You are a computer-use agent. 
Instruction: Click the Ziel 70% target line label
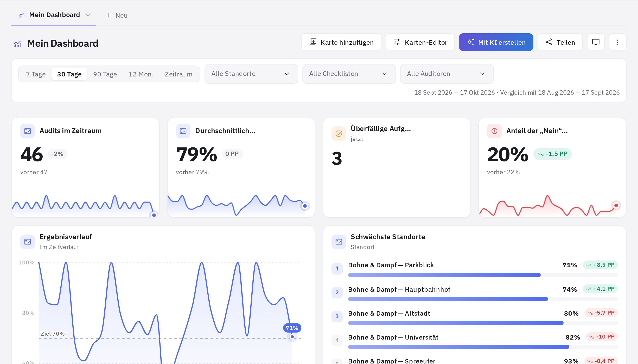[x=53, y=334]
